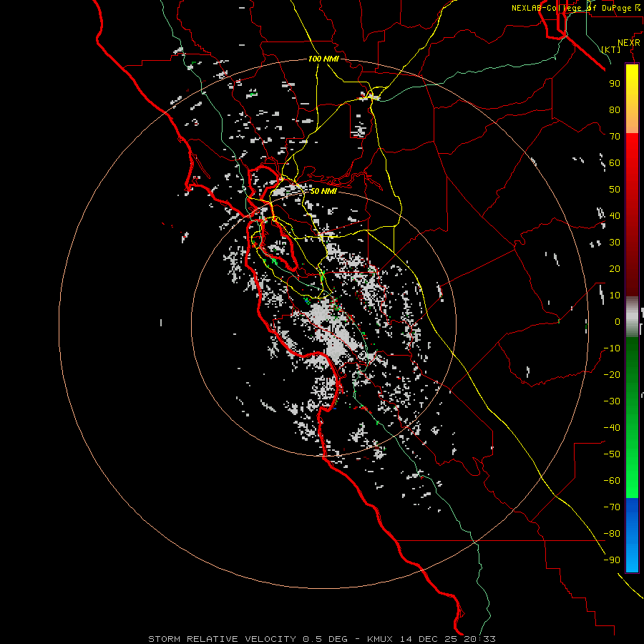Click the 100 NMI range ring label
644x644 pixels.
tap(323, 59)
